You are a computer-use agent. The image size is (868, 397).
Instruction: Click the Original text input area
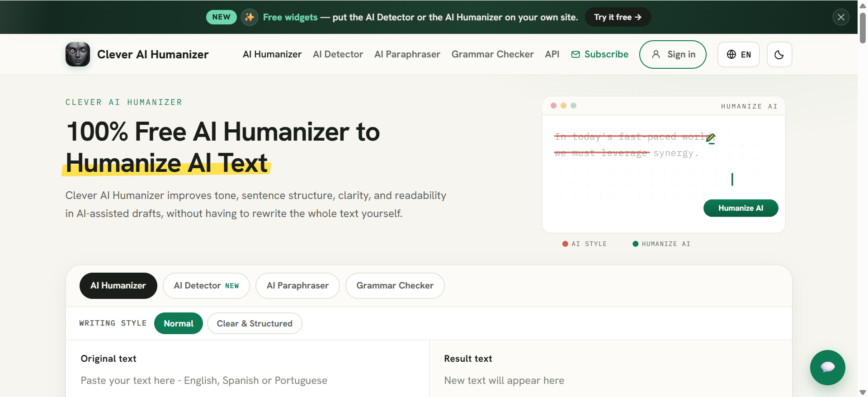pyautogui.click(x=248, y=381)
